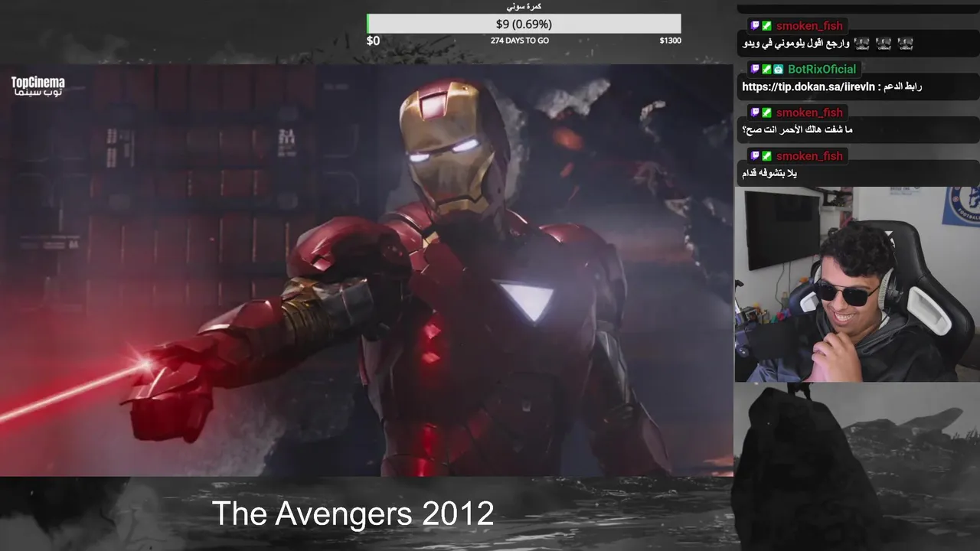Click the 'The Avengers 2012' caption
The image size is (980, 551).
[x=353, y=514]
